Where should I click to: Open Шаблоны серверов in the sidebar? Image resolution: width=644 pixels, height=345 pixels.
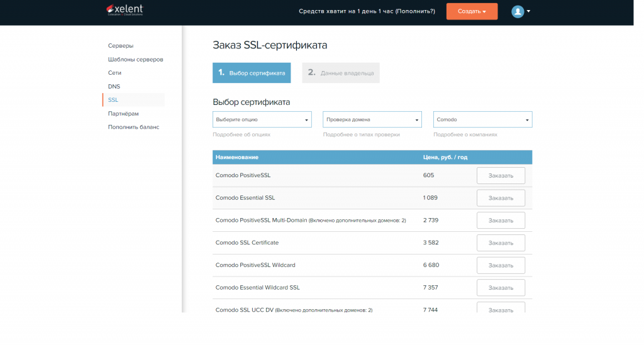[x=136, y=60]
